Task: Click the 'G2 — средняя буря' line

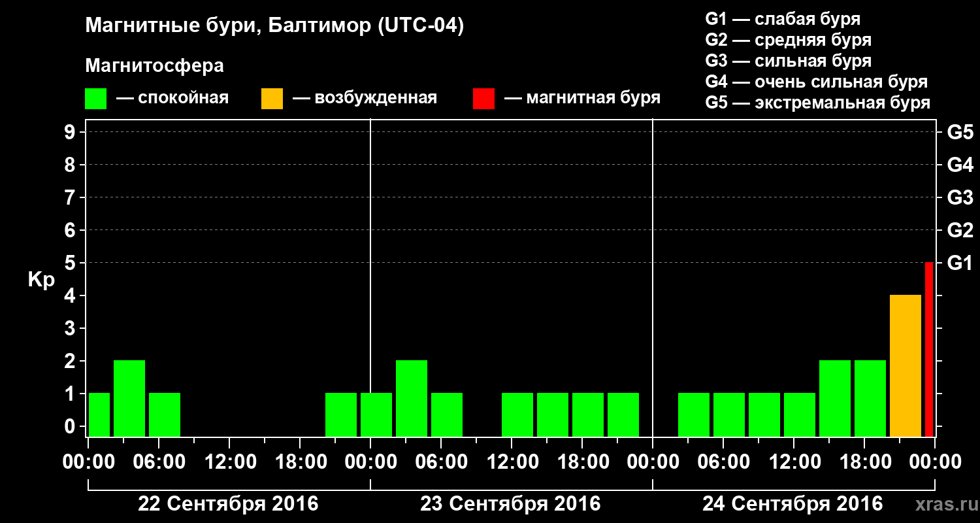Action: click(788, 40)
